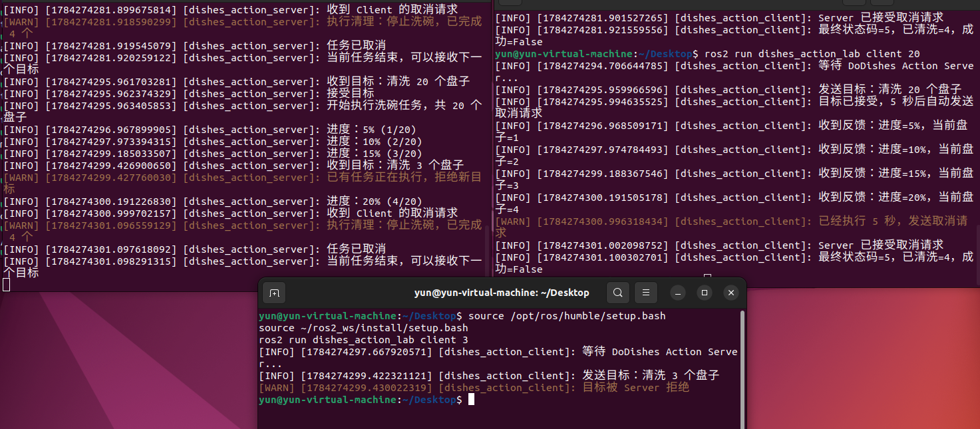Click 'ros2 run dishes_action_lab client 20' command

tap(812, 54)
